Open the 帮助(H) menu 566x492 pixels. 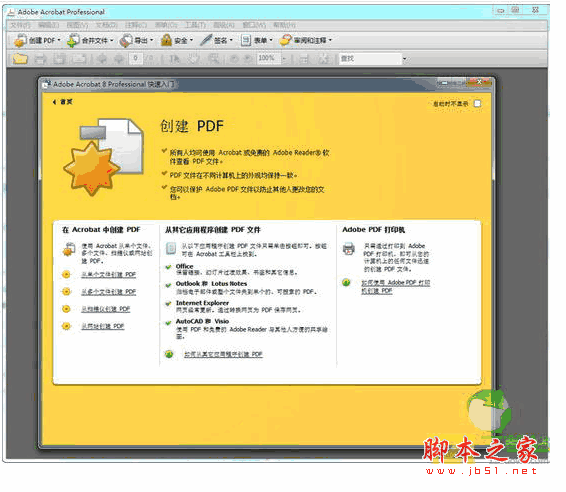(x=284, y=25)
